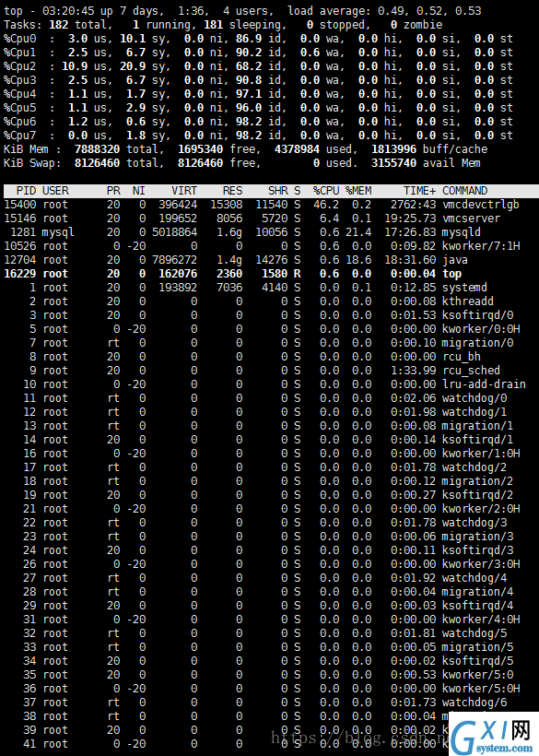
Task: Click the lru-add-drain command entry
Action: [484, 384]
